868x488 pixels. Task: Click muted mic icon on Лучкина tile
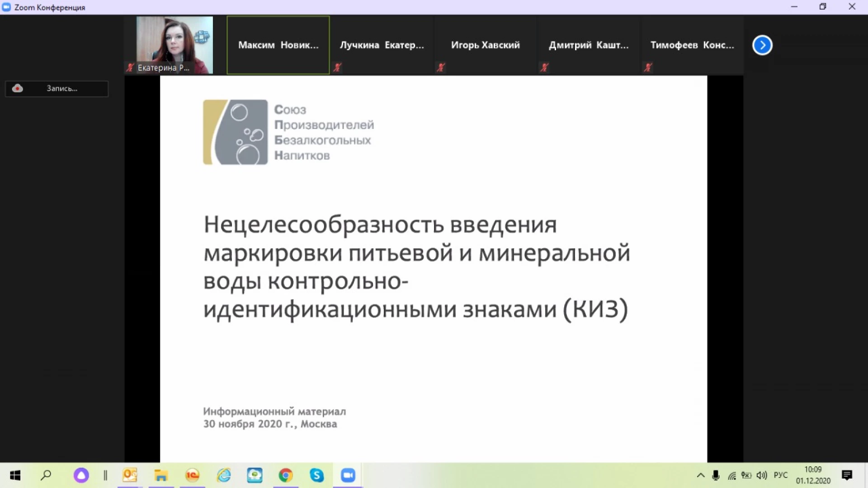338,67
